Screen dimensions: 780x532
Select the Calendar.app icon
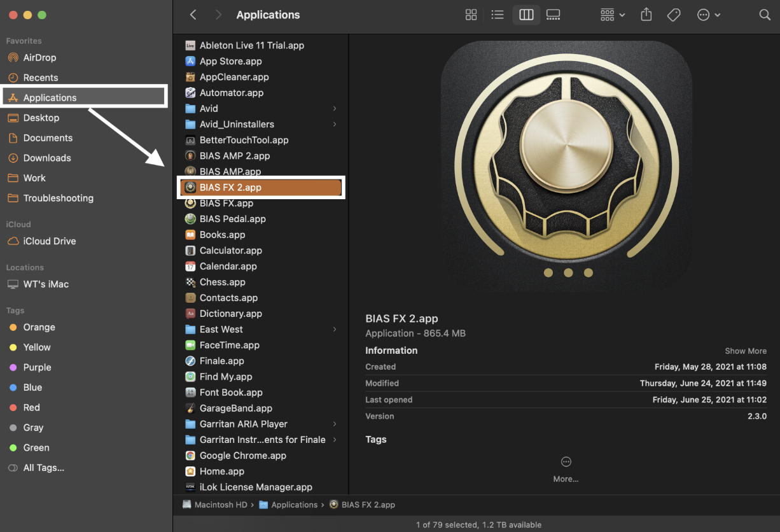pyautogui.click(x=190, y=267)
